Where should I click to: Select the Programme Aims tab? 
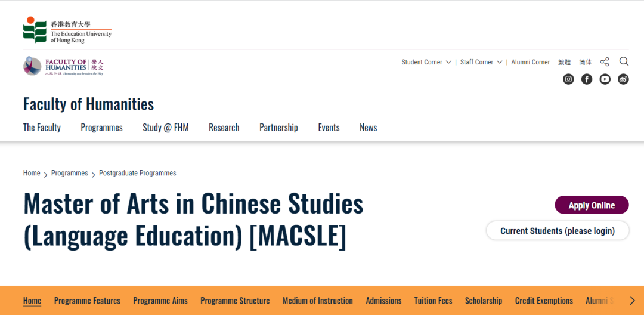160,301
